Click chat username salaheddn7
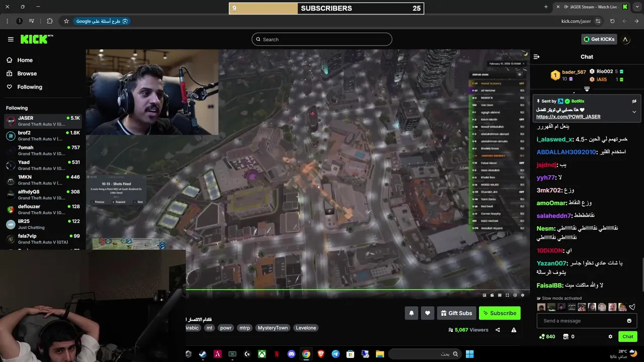Screen dimensions: 644x362 point(554,216)
